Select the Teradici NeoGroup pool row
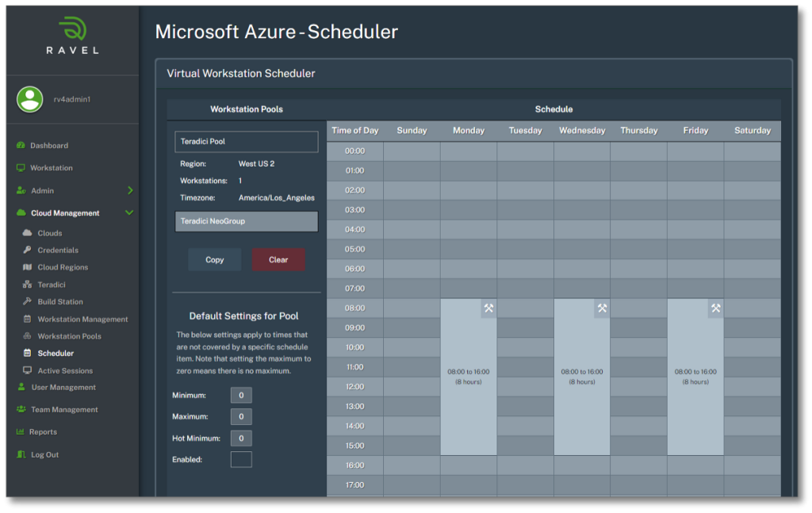812x513 pixels. point(246,221)
